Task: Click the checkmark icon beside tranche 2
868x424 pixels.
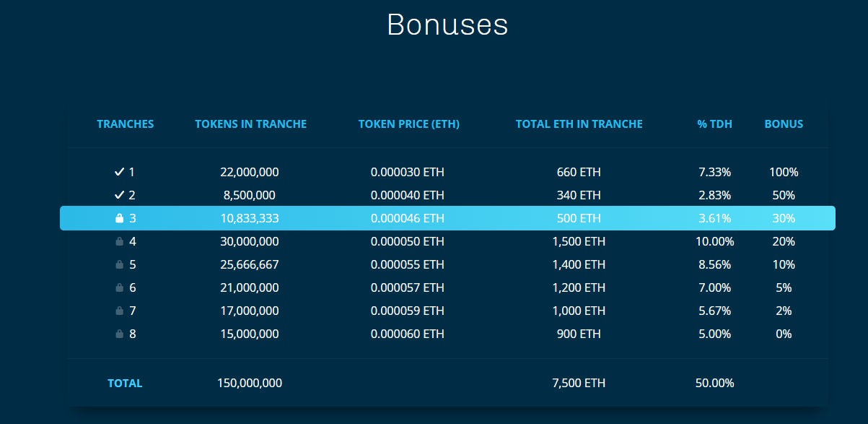Action: (120, 195)
